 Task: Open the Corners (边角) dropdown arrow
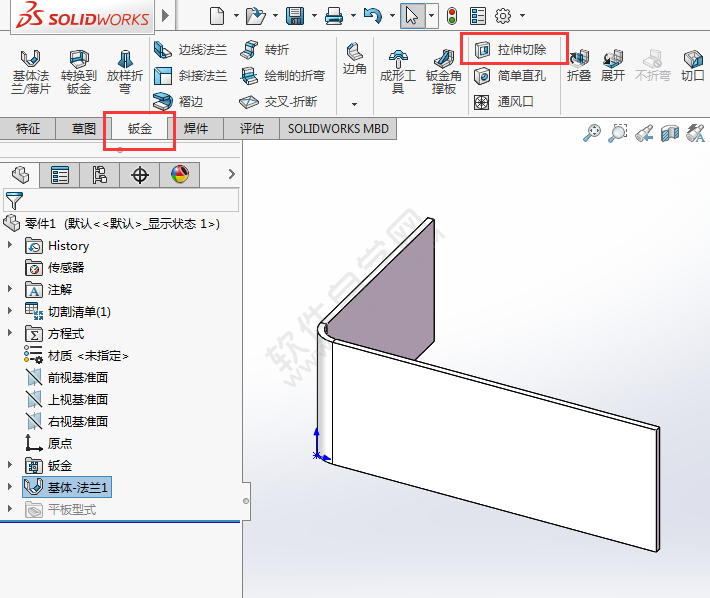tap(354, 104)
